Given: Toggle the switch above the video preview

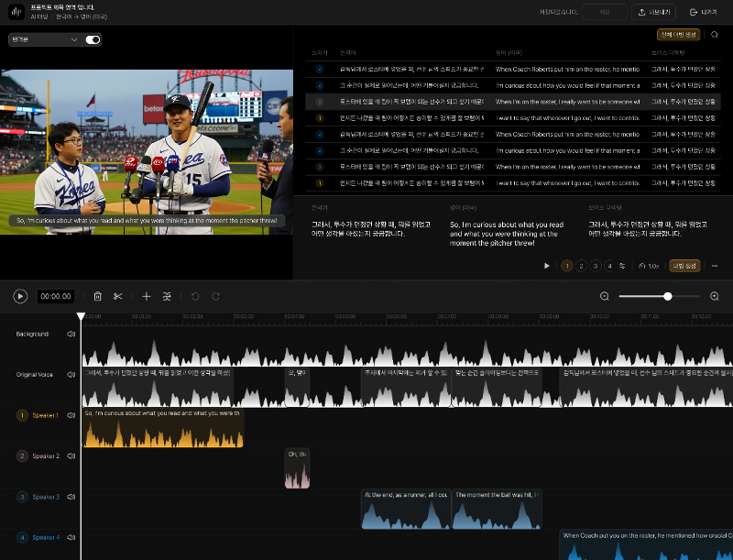Looking at the screenshot, I should click(93, 39).
